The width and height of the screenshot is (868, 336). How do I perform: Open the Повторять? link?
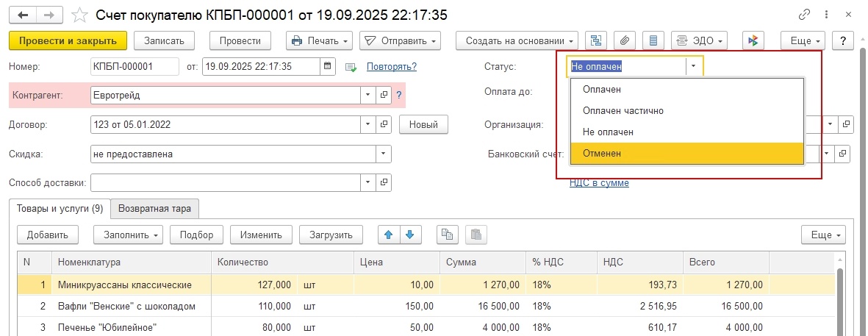click(x=392, y=66)
